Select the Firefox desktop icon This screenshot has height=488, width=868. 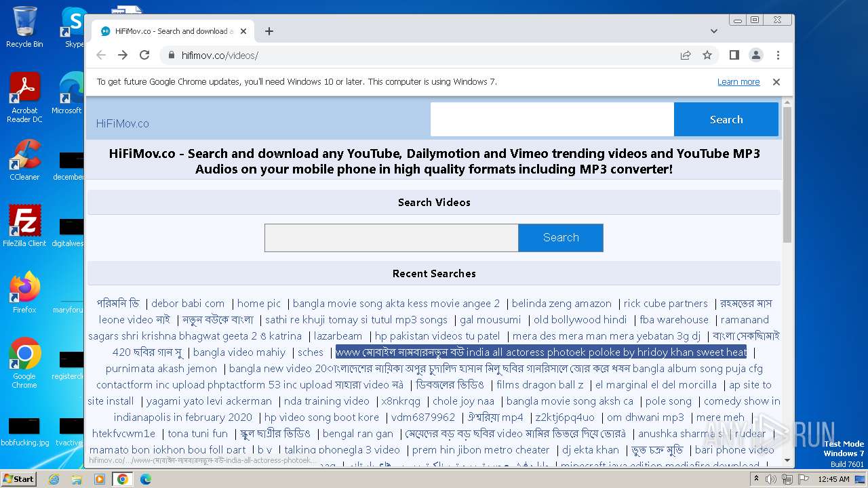point(24,293)
